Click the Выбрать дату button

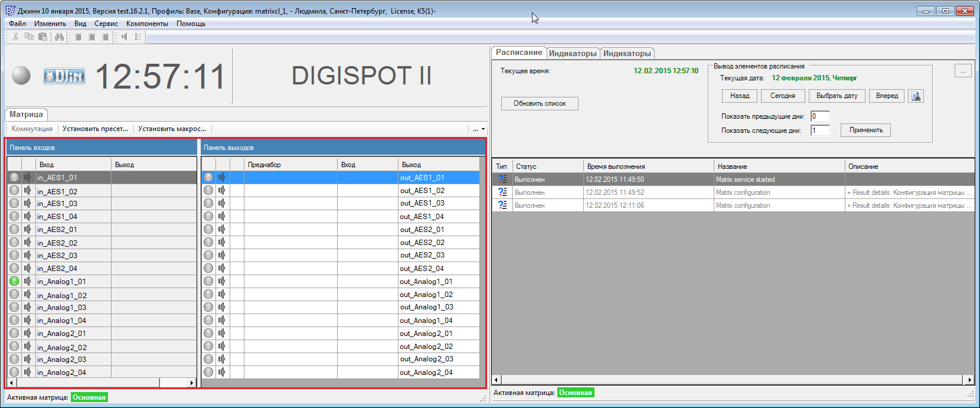(x=837, y=96)
